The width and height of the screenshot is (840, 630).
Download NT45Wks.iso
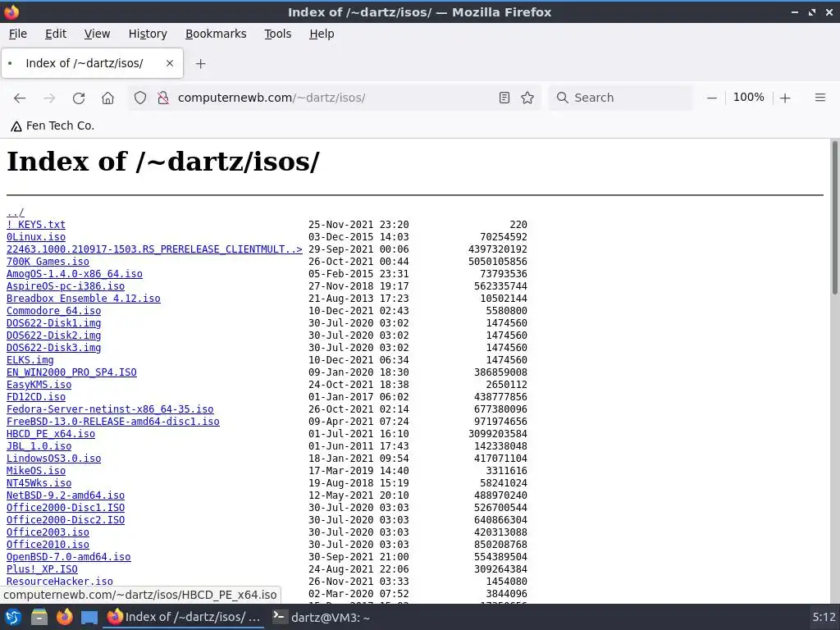click(39, 483)
